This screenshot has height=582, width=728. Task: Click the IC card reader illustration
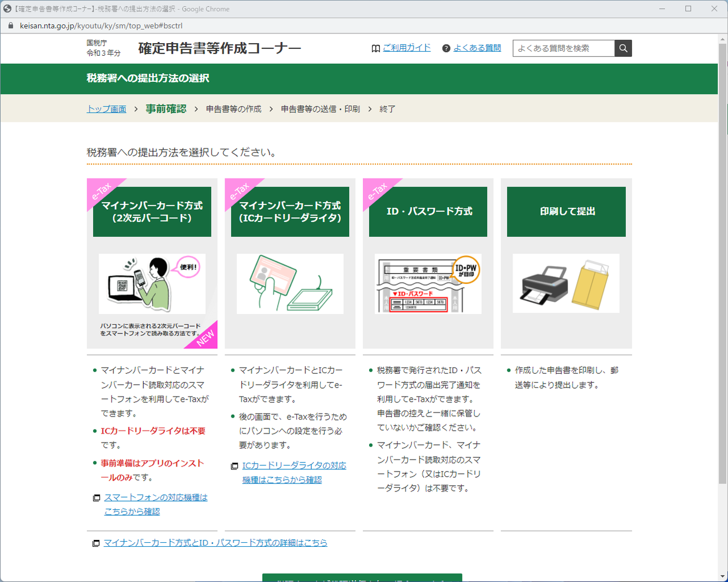coord(290,284)
